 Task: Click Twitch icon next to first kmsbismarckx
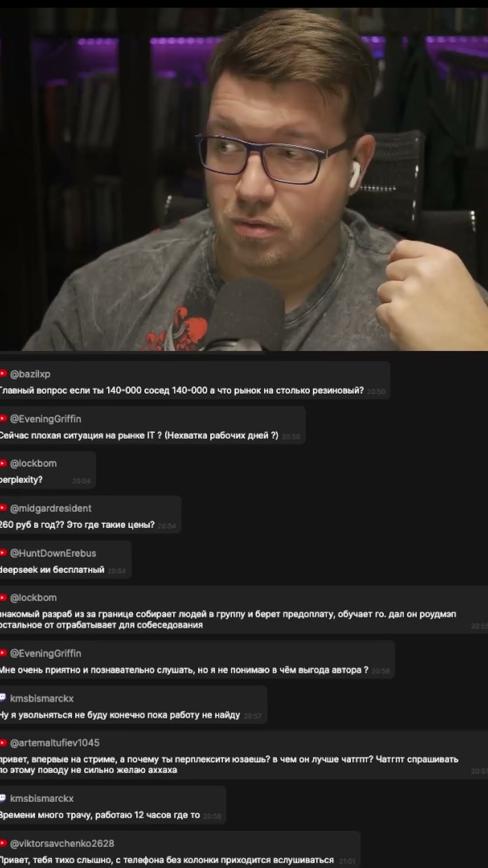[x=3, y=698]
